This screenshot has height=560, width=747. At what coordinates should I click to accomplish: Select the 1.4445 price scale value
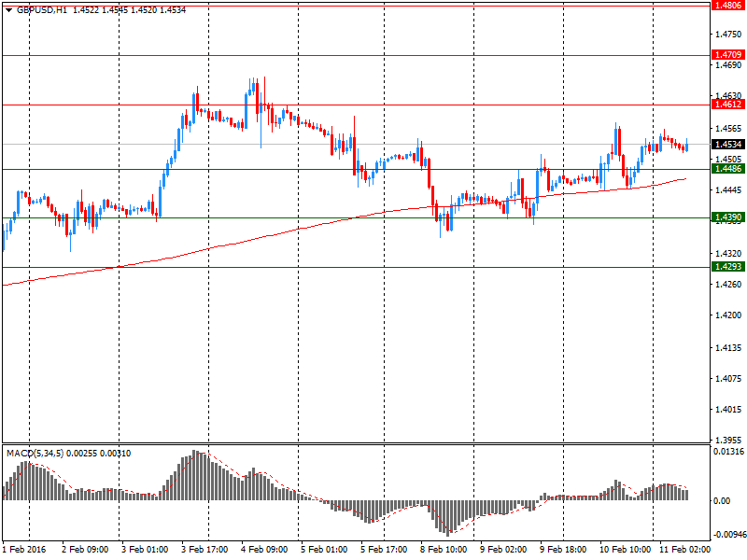click(x=728, y=190)
